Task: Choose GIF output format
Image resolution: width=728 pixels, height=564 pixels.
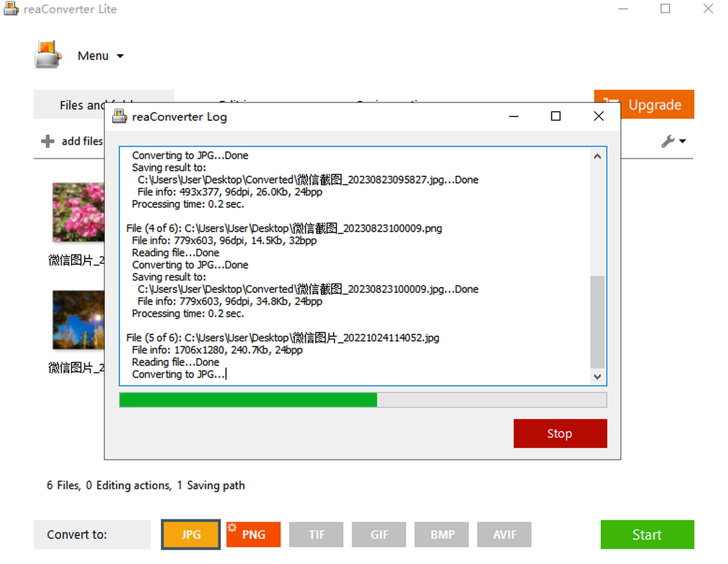Action: [379, 535]
